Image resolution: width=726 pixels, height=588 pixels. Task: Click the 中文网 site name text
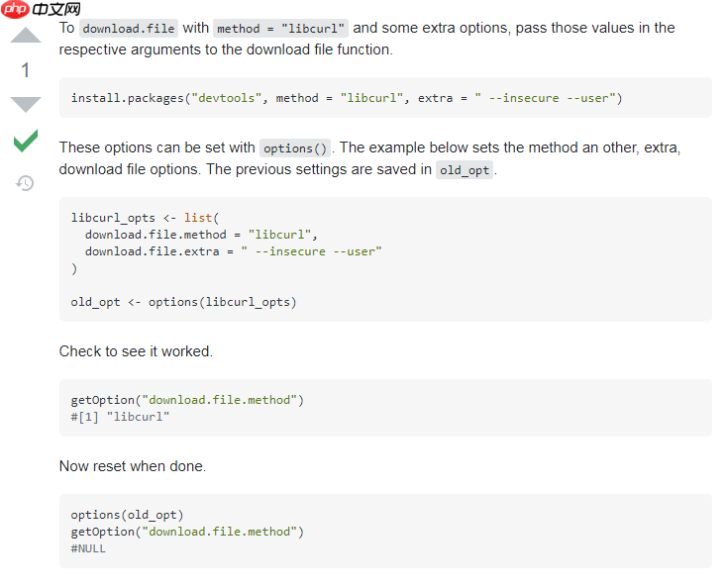[56, 9]
